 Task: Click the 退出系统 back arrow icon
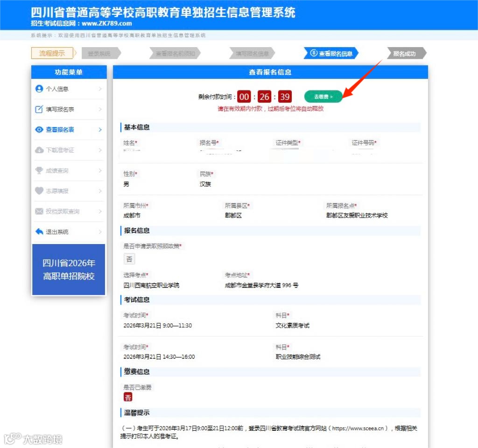click(39, 231)
